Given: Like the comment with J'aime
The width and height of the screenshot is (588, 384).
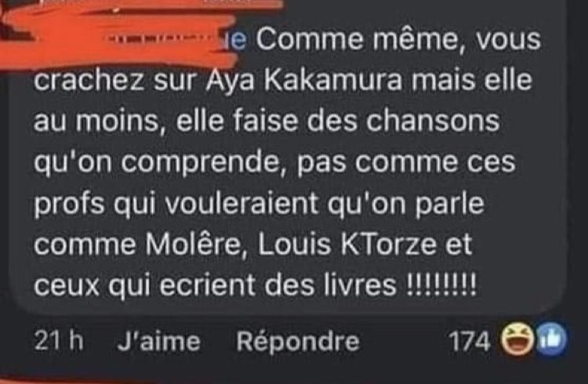Looking at the screenshot, I should coord(159,342).
